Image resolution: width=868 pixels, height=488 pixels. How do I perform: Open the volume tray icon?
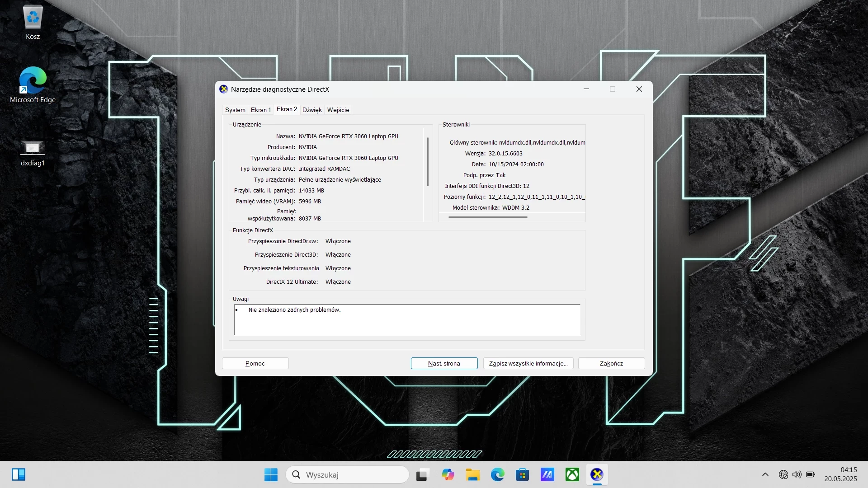pos(797,474)
